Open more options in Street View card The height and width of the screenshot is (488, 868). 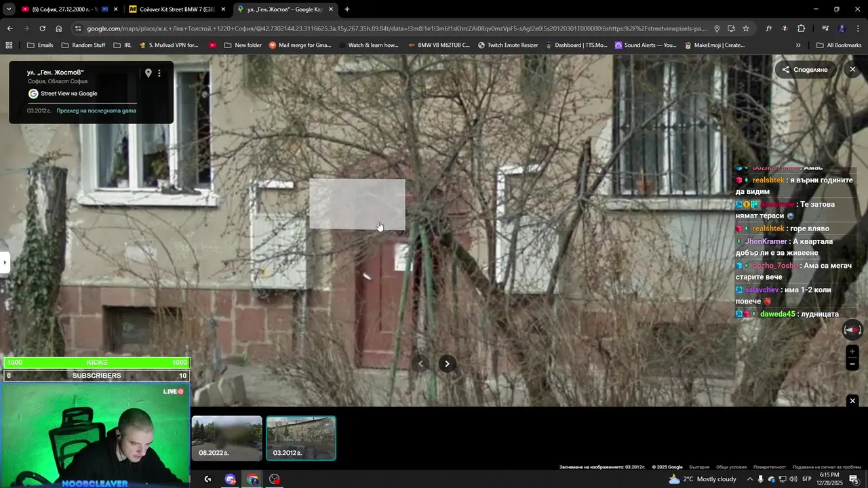159,73
